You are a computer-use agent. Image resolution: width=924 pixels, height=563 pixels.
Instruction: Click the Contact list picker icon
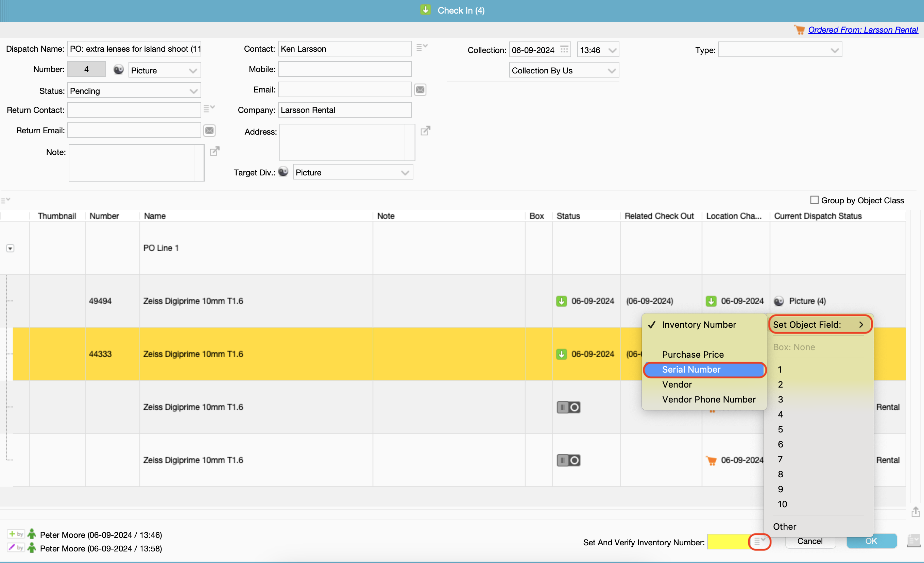[422, 48]
